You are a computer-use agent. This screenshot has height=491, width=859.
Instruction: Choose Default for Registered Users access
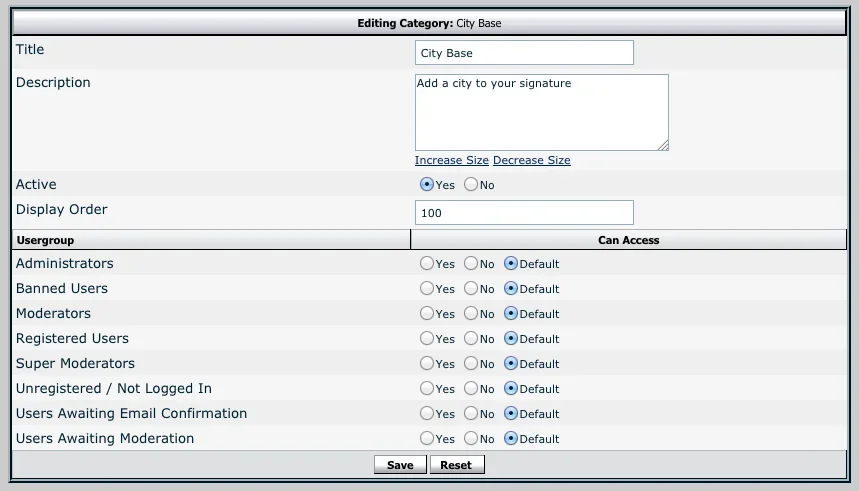(511, 339)
